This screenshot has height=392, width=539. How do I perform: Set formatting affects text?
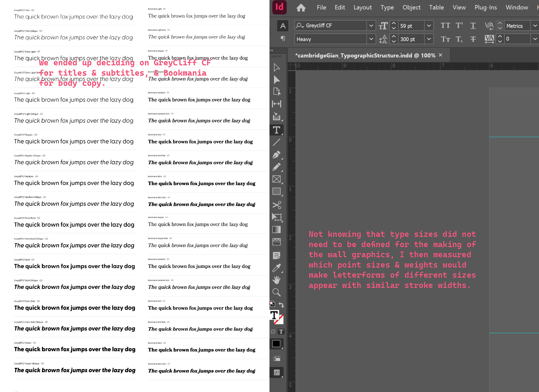point(281,332)
